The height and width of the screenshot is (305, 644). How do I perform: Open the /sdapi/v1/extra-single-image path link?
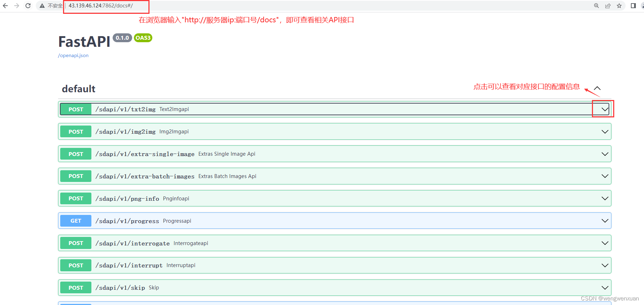(145, 154)
